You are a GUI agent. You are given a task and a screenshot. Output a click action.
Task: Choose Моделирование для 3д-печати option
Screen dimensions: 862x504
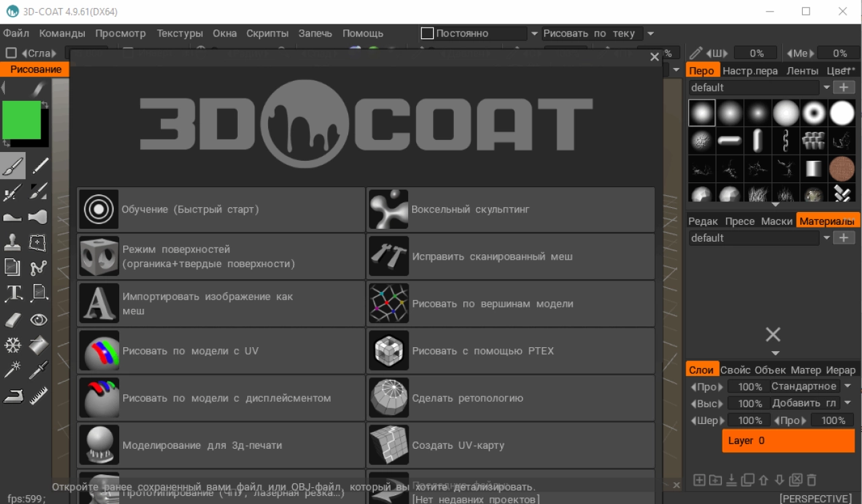point(221,445)
